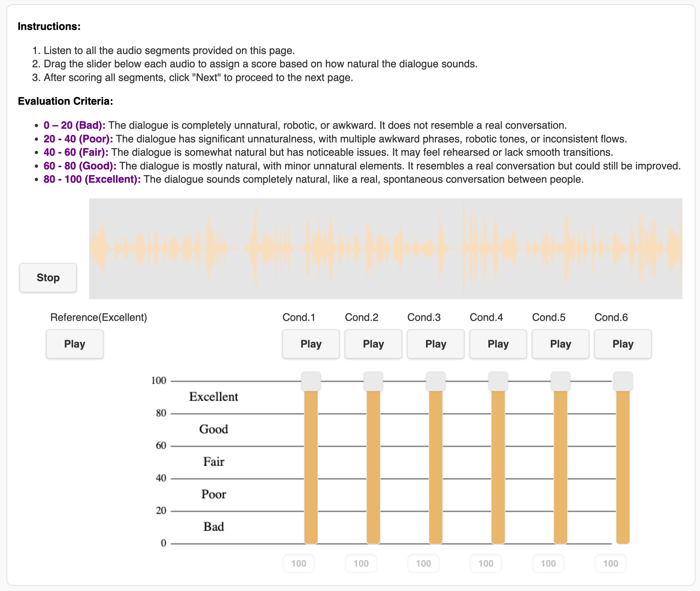Click the Cond.1 score value box

click(298, 563)
